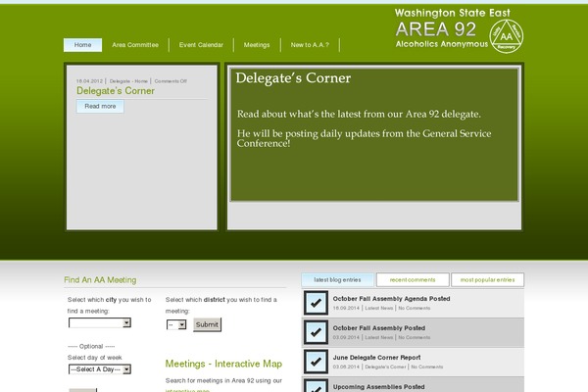Click checkmark icon beside June Delegate Corner Report
The height and width of the screenshot is (392, 588).
tap(316, 362)
